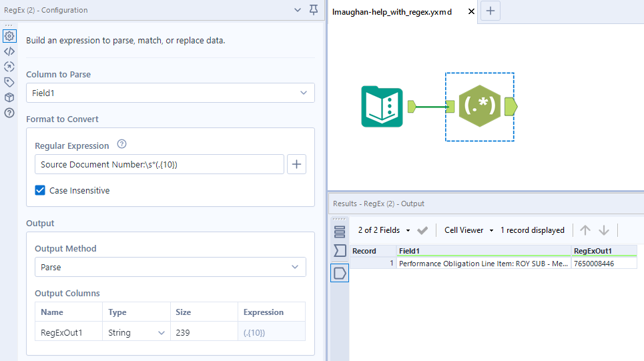The image size is (644, 361).
Task: Pin the Configuration panel
Action: pos(314,10)
